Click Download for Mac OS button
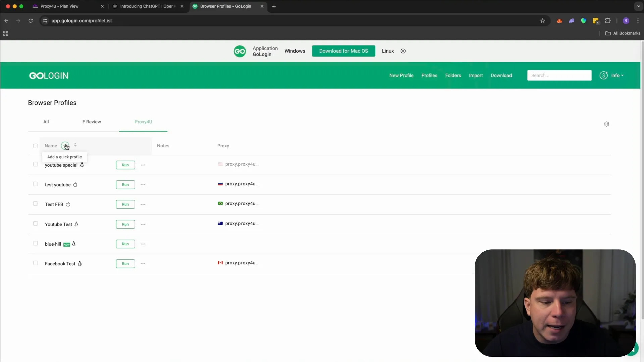The width and height of the screenshot is (644, 362). click(x=343, y=51)
